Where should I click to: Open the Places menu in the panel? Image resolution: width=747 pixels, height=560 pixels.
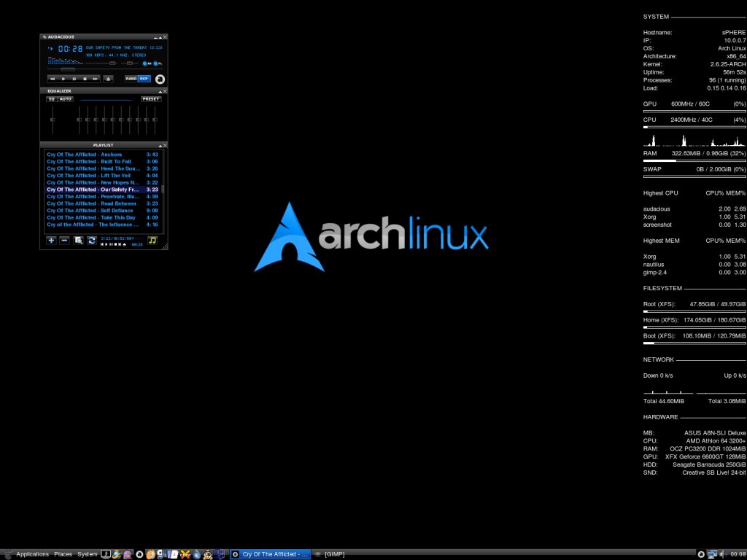click(63, 554)
